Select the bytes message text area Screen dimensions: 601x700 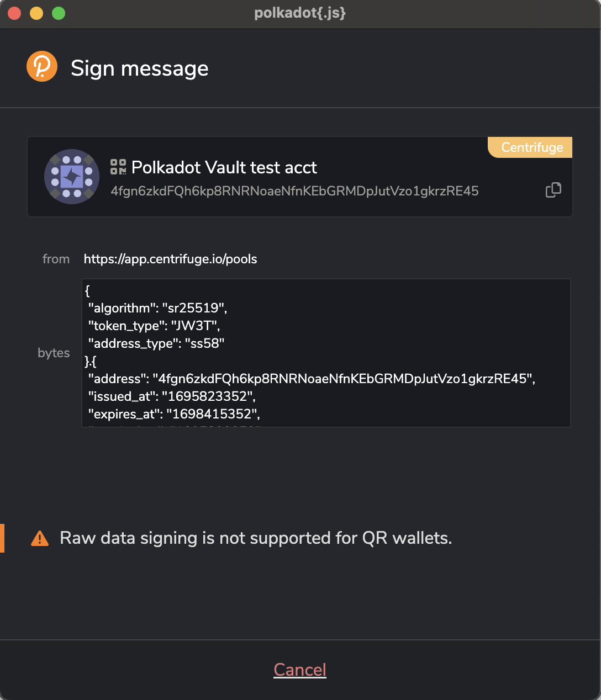click(x=326, y=352)
